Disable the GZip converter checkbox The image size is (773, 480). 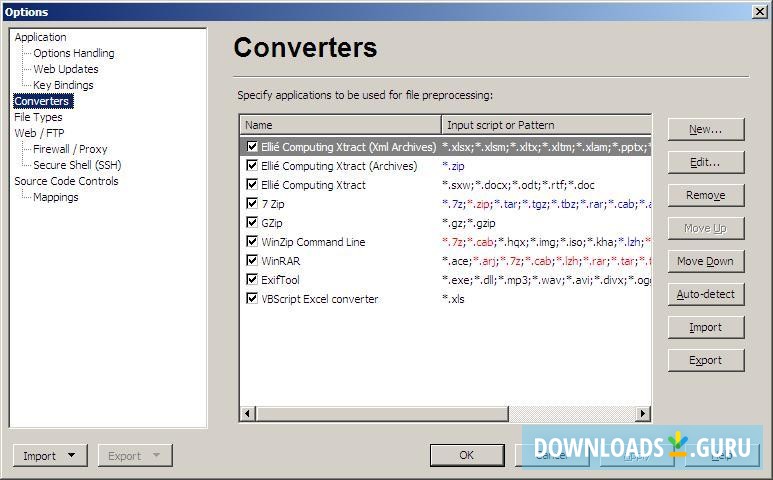[252, 222]
